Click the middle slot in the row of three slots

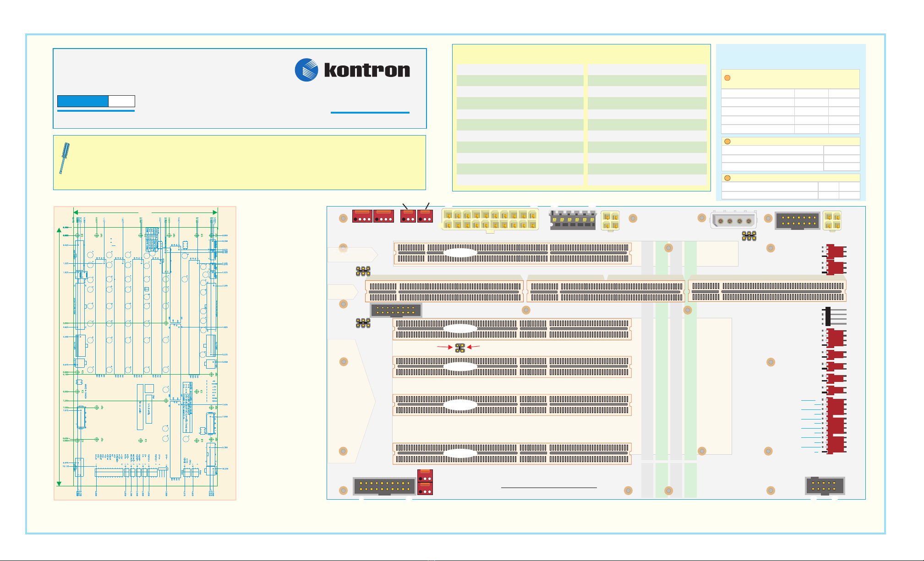[x=606, y=292]
